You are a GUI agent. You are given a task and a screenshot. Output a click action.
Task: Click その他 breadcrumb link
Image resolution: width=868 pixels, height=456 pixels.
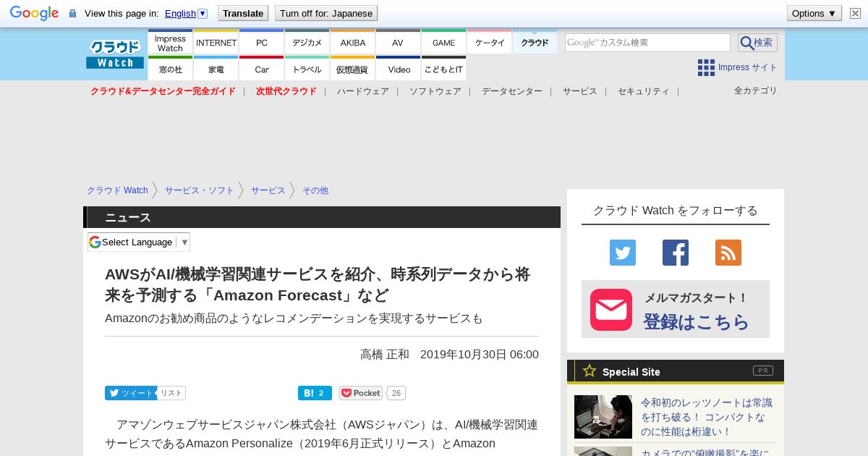(x=315, y=190)
